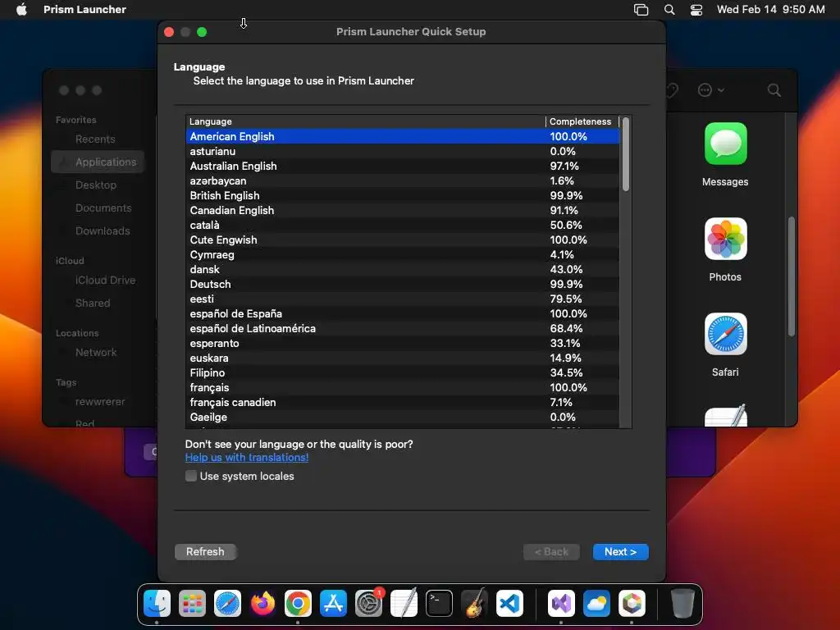Open Applications in Finder sidebar

pyautogui.click(x=98, y=162)
